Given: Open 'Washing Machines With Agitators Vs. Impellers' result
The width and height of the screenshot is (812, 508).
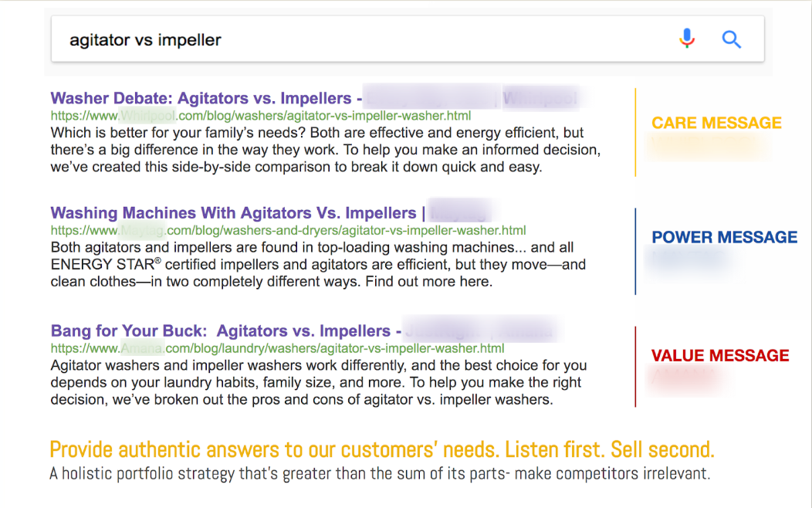Looking at the screenshot, I should point(233,213).
